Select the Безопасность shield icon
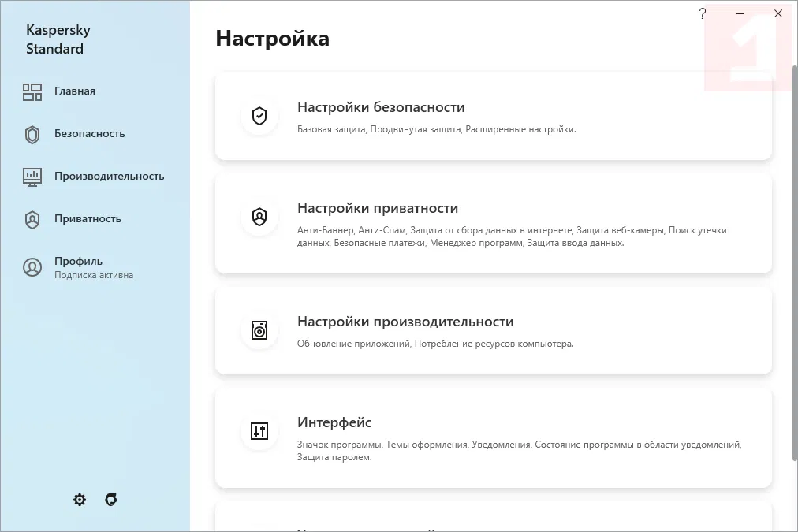This screenshot has height=532, width=798. [32, 135]
